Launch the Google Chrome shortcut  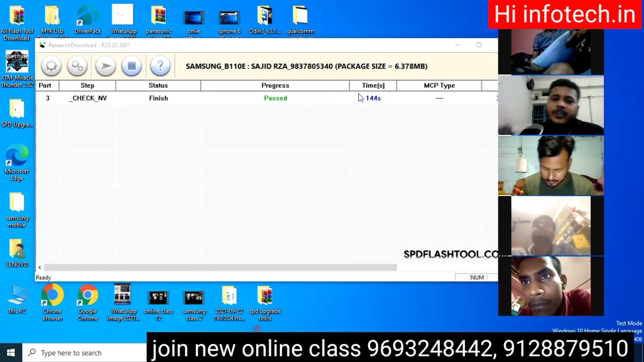(x=88, y=302)
